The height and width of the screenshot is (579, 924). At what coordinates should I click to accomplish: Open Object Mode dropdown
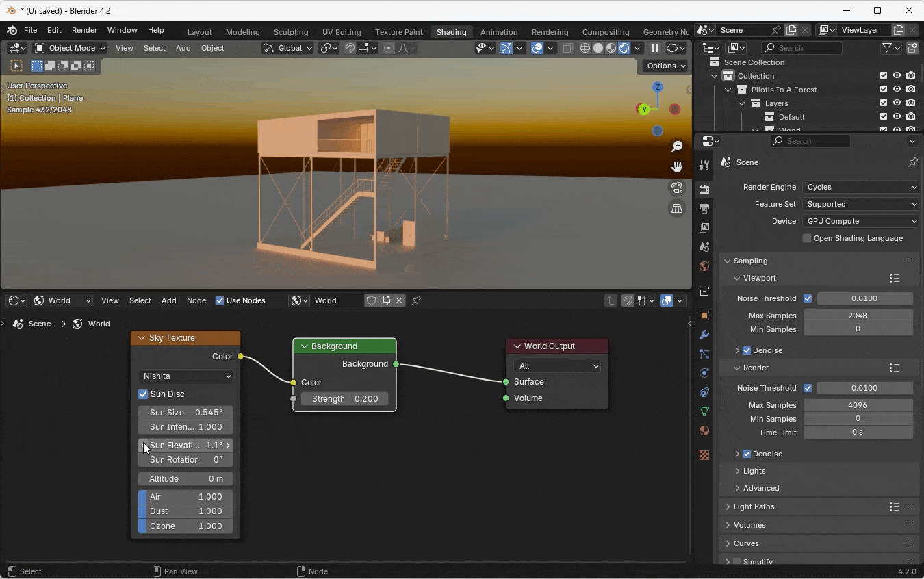[70, 48]
